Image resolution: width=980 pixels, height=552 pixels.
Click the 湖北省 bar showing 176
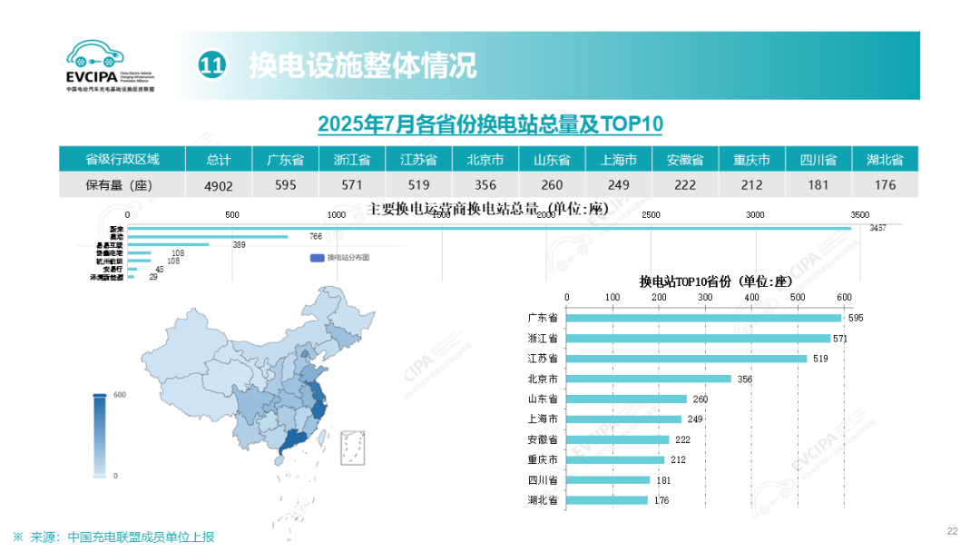click(607, 500)
